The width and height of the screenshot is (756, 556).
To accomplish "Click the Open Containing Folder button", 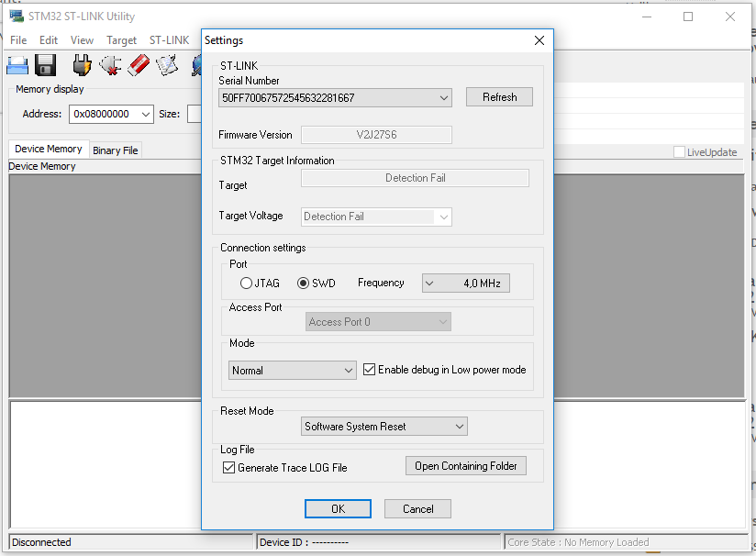I will point(466,466).
